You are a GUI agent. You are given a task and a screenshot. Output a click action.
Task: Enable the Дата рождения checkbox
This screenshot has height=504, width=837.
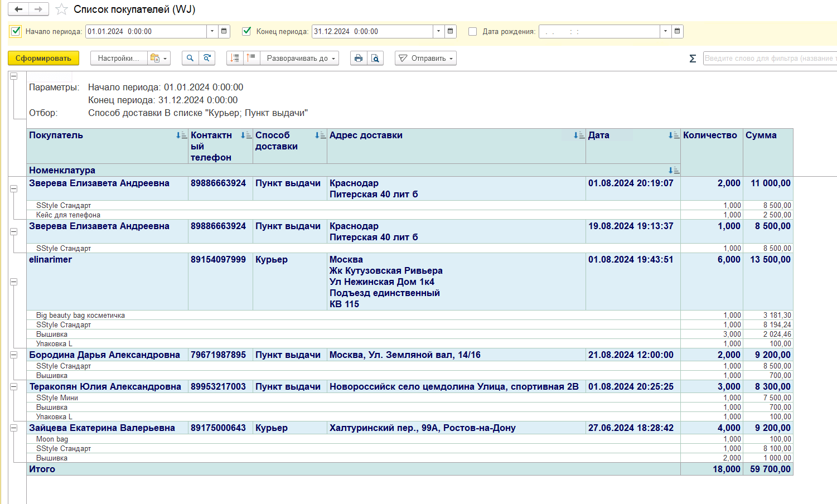[473, 32]
